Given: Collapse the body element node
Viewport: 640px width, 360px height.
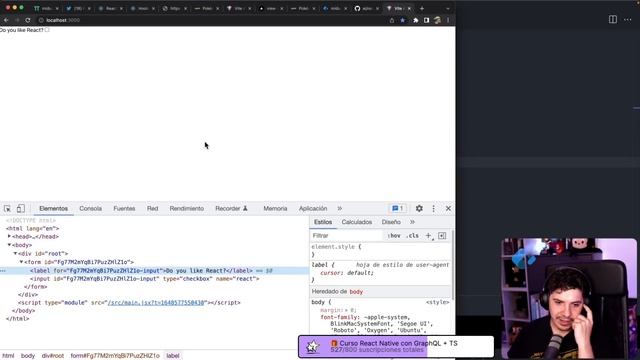Looking at the screenshot, I should (9, 245).
